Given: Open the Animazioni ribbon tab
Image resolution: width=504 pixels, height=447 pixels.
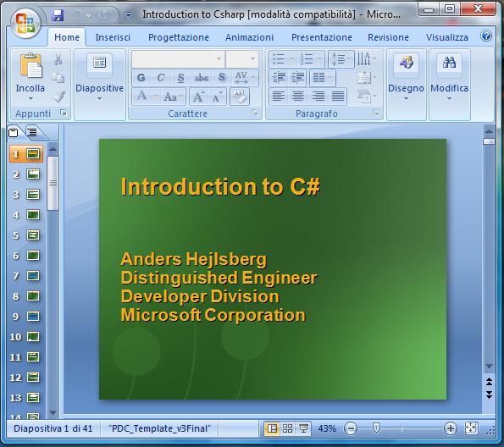Looking at the screenshot, I should pos(249,37).
